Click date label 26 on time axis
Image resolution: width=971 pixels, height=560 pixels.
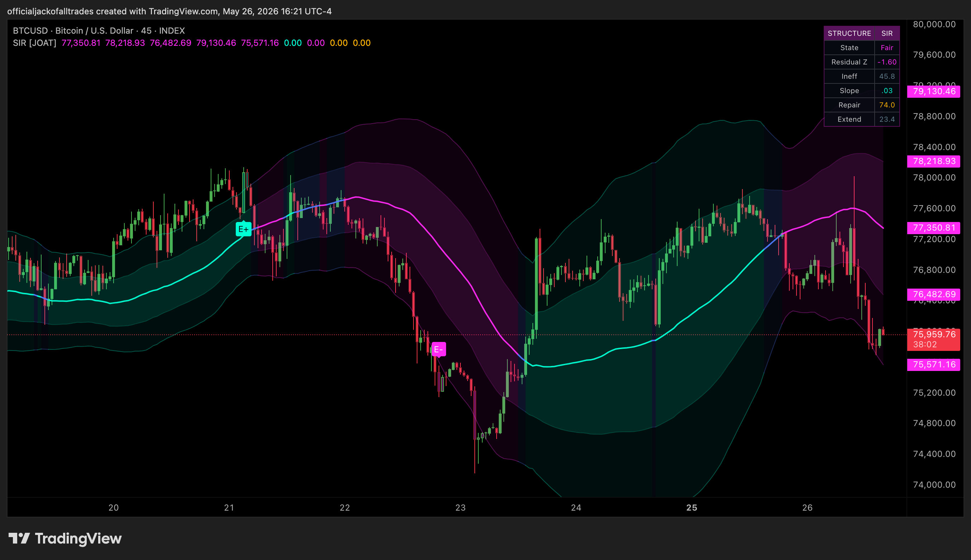[807, 508]
